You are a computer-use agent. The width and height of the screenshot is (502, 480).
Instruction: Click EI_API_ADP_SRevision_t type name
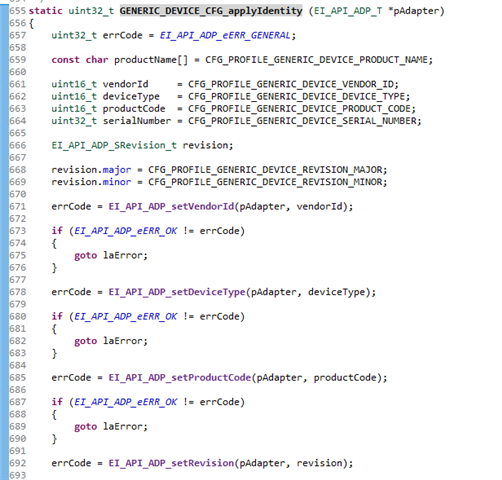tap(114, 146)
